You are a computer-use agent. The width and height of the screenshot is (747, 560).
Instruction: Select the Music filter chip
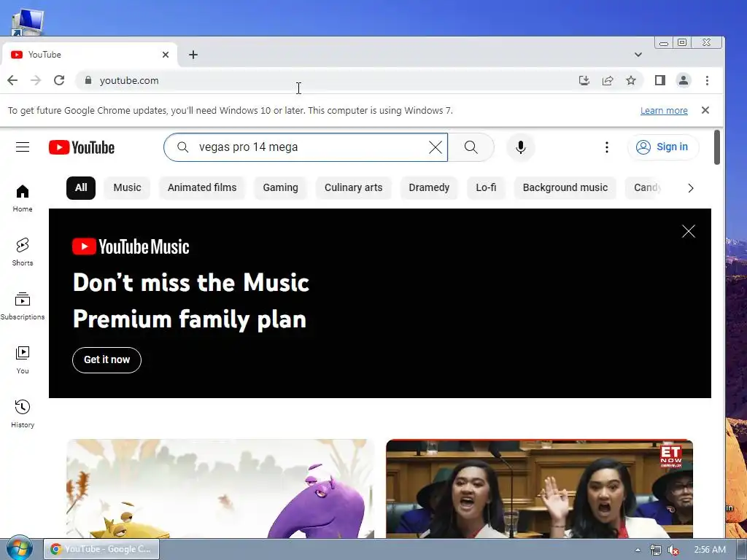(127, 187)
